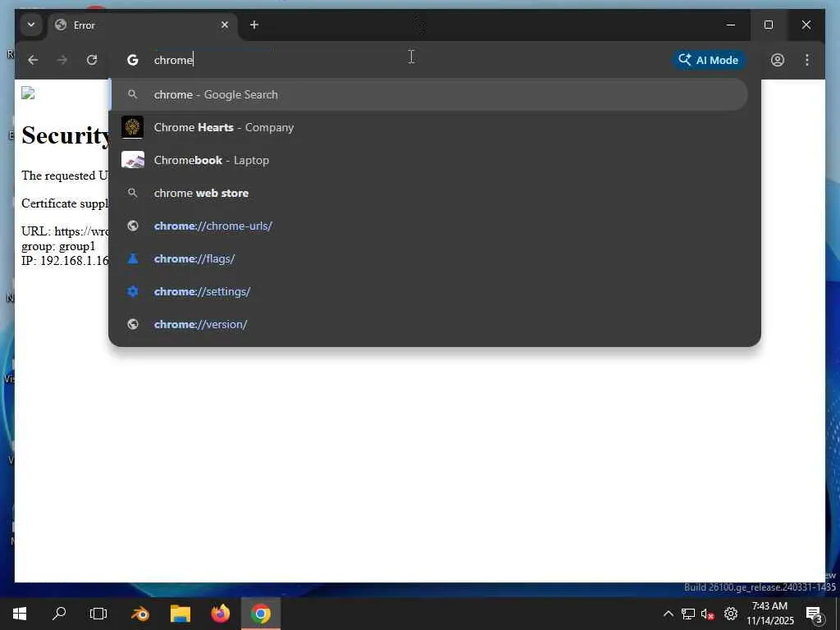Open the profile avatar icon
The width and height of the screenshot is (840, 630).
point(778,60)
